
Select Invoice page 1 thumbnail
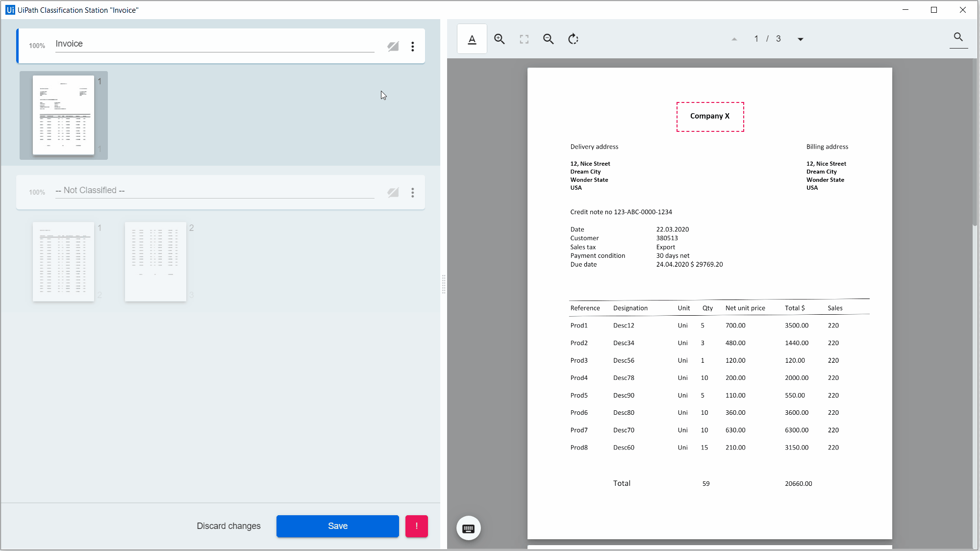click(63, 115)
